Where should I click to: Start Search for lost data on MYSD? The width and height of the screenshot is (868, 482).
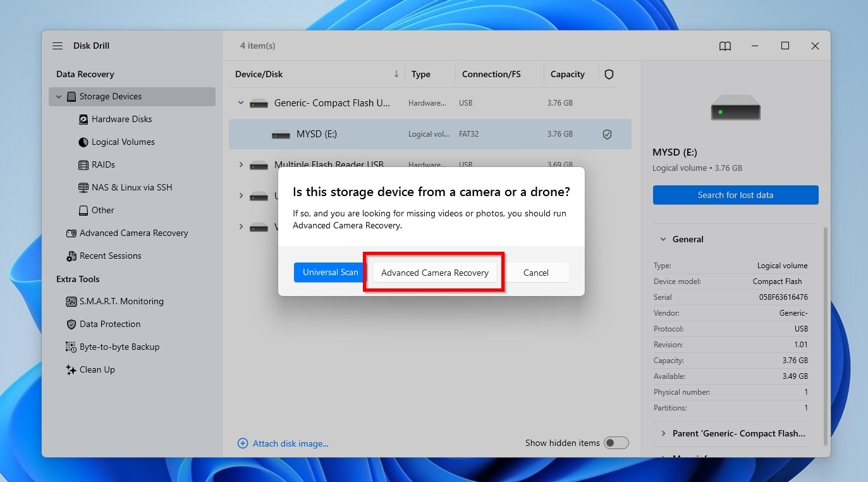click(x=735, y=195)
